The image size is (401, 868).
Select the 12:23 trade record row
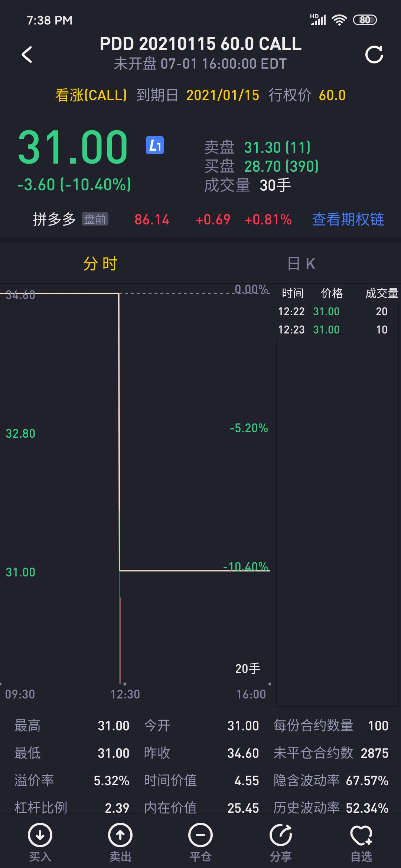point(333,329)
